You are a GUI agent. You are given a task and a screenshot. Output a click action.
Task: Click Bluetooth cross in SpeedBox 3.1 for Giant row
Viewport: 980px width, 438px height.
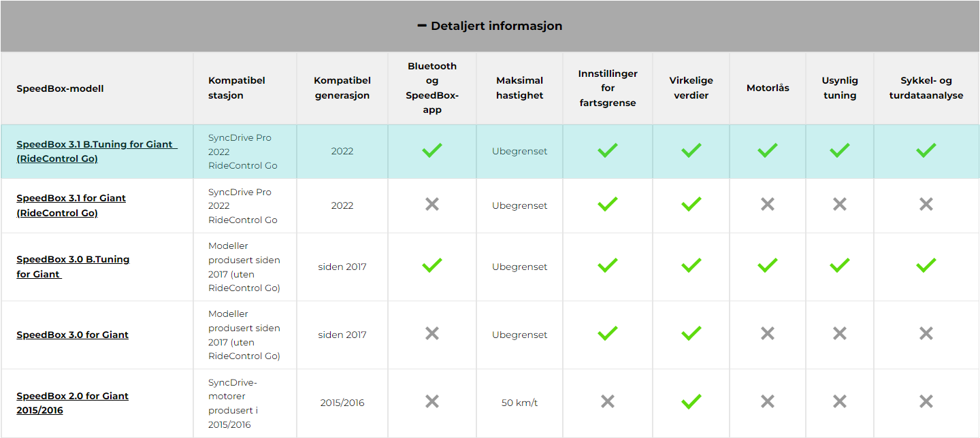[431, 204]
